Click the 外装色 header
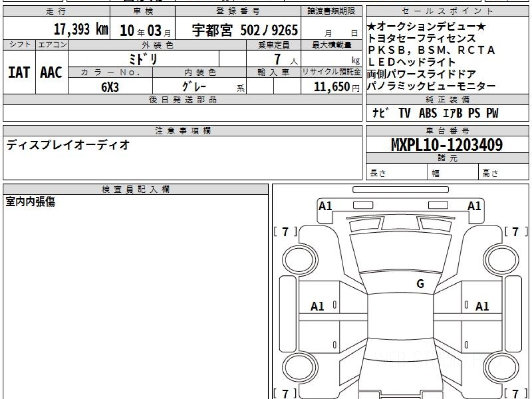Screen dimensions: 532x399 [x=157, y=45]
